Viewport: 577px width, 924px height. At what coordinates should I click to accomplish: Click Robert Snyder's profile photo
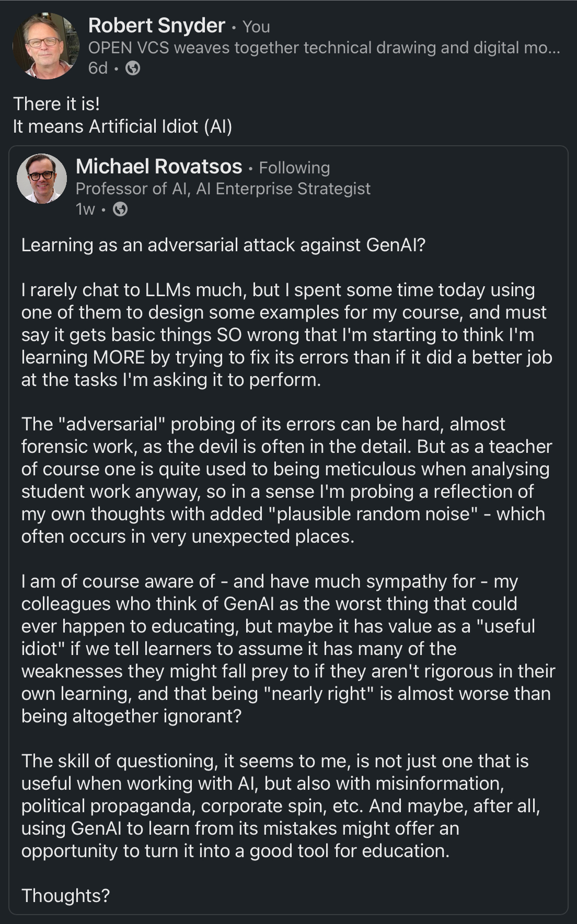(x=46, y=46)
